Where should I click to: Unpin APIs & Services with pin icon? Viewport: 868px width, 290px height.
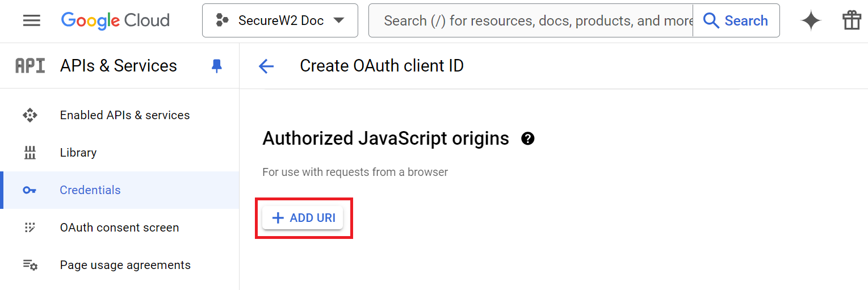[216, 66]
